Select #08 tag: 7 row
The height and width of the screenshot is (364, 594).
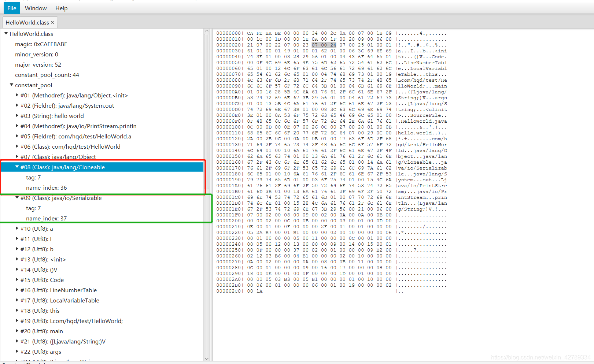point(102,177)
